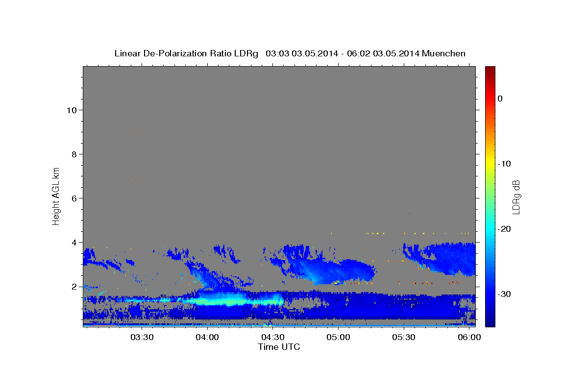The image size is (588, 392).
Task: Click the plot title 'Linear De-Polarization Ratio LDRg'
Action: tap(186, 53)
